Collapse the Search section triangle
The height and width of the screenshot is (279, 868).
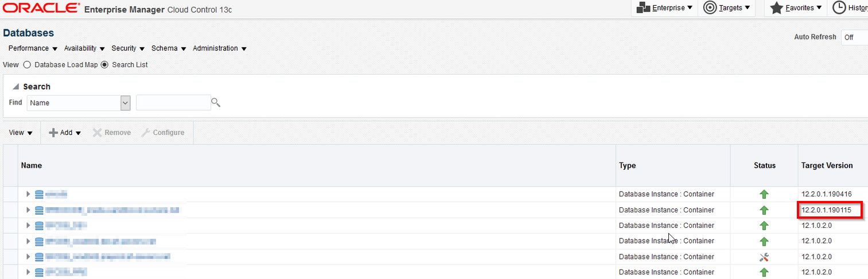click(15, 87)
